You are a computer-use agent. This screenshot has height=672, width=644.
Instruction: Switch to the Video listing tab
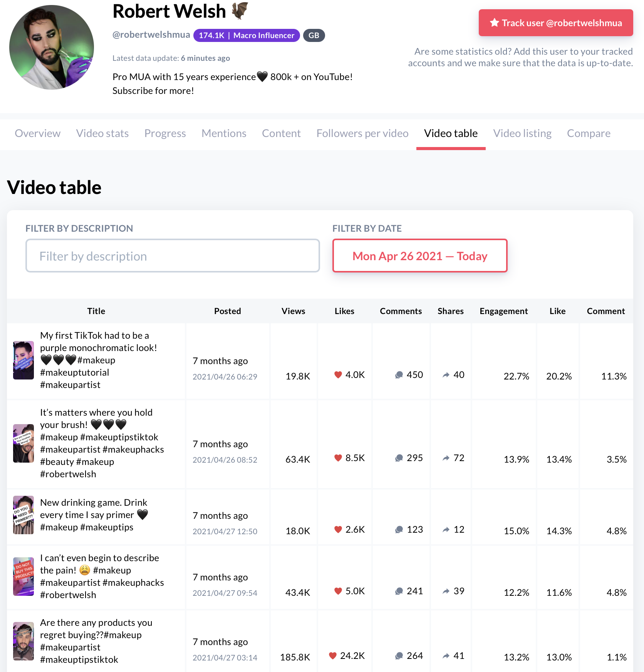pyautogui.click(x=522, y=133)
